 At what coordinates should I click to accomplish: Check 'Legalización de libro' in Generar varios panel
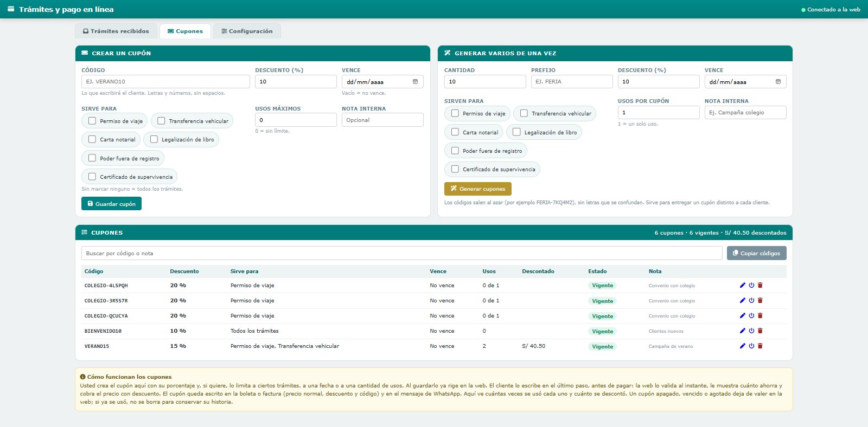516,132
